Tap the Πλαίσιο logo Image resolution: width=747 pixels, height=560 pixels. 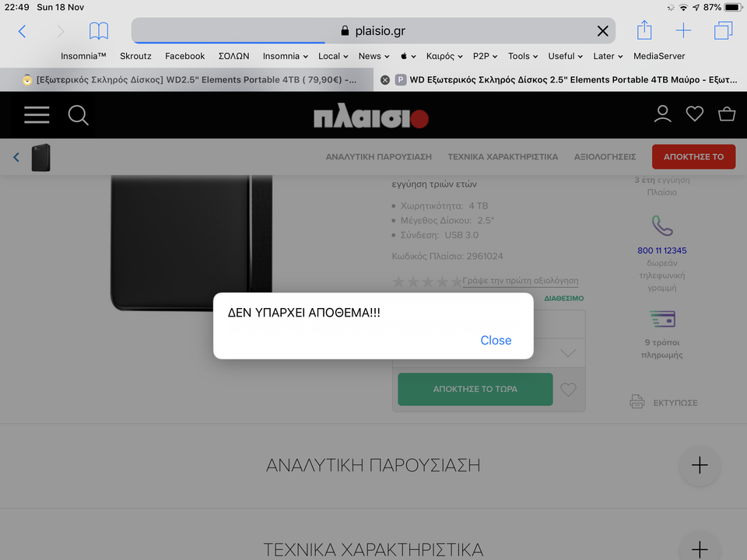(x=371, y=116)
